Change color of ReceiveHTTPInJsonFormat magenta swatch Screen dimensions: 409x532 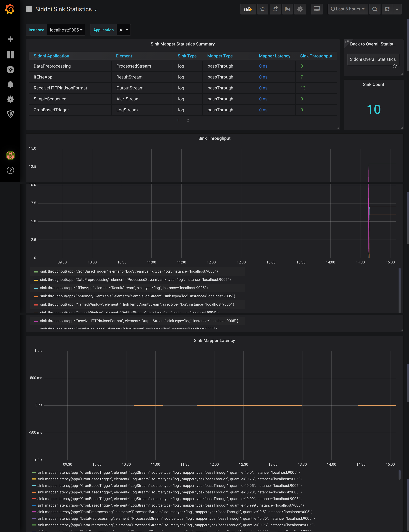tap(36, 321)
